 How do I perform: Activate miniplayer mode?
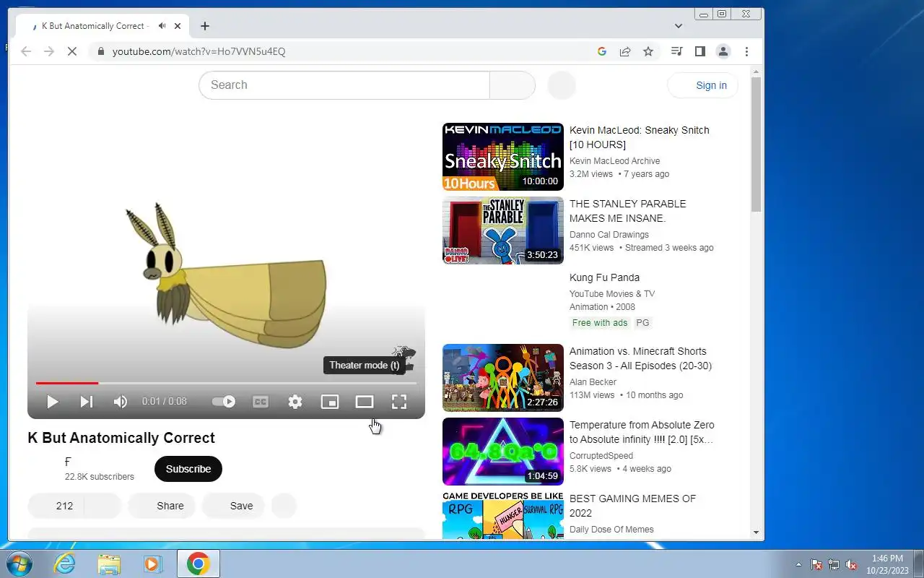click(x=330, y=402)
